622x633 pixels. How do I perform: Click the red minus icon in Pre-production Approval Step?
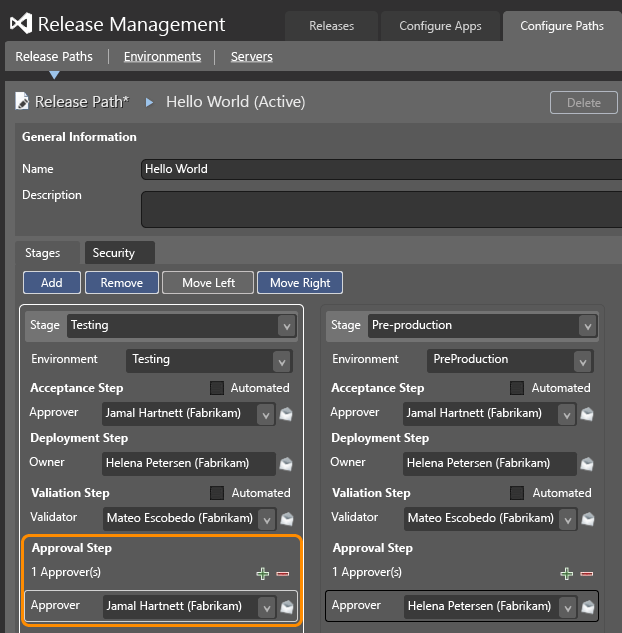pos(586,573)
